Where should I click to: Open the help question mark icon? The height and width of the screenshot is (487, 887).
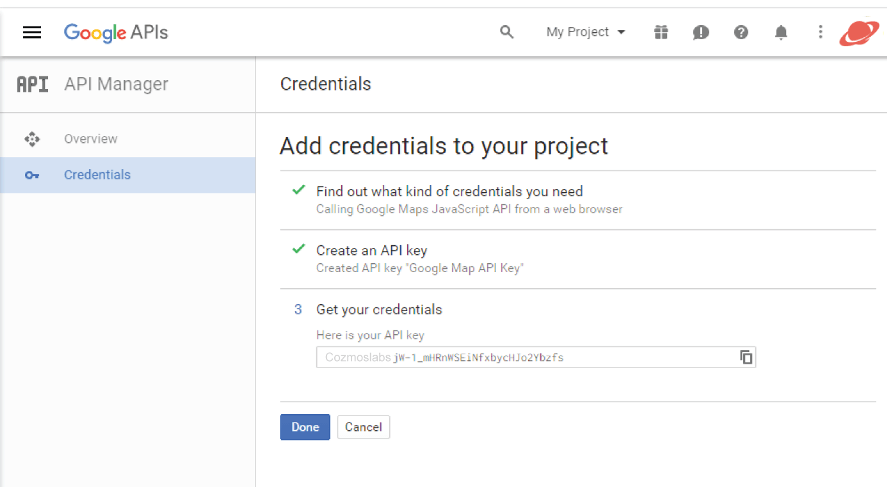[740, 32]
